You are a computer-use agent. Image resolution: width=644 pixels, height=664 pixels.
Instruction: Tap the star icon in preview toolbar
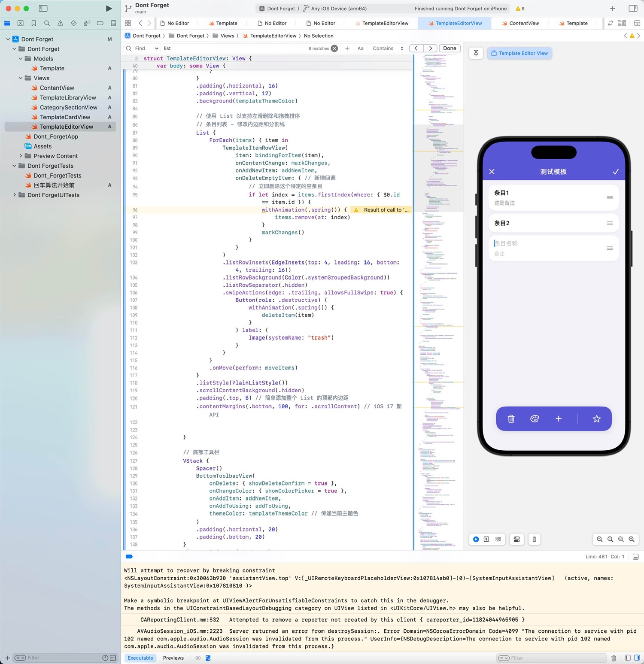click(x=596, y=419)
